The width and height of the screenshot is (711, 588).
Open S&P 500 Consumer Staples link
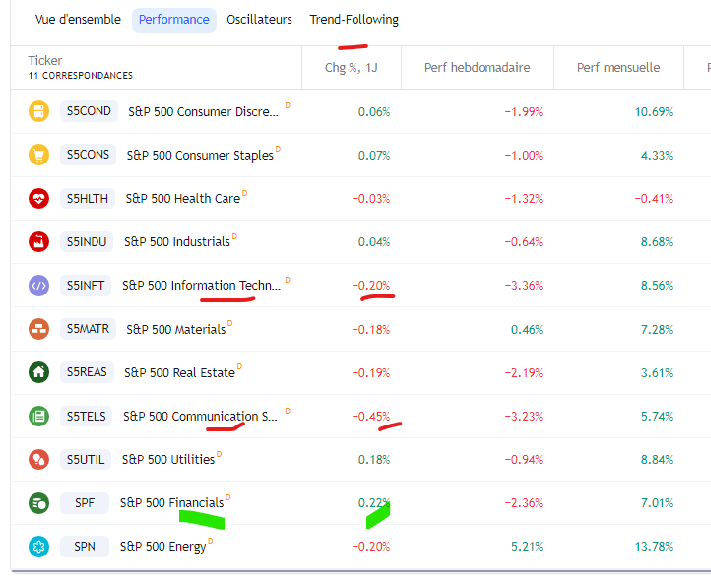(200, 156)
